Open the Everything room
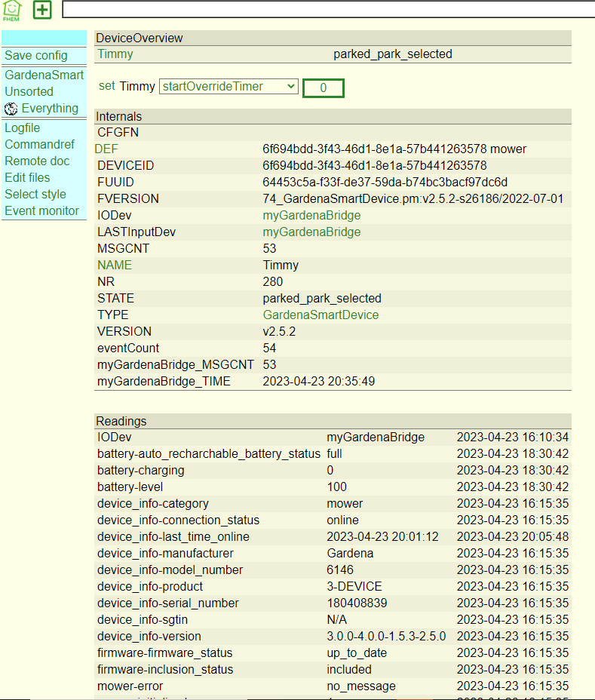 50,108
